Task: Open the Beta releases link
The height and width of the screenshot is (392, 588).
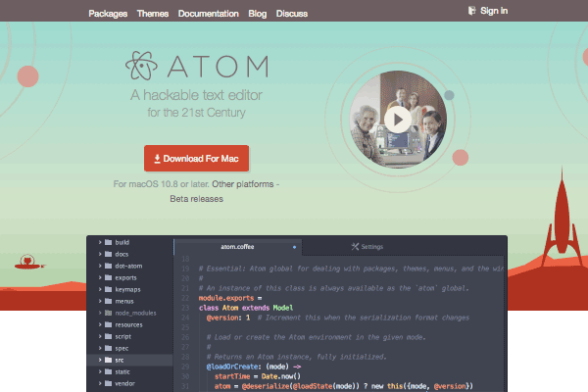Action: [197, 199]
